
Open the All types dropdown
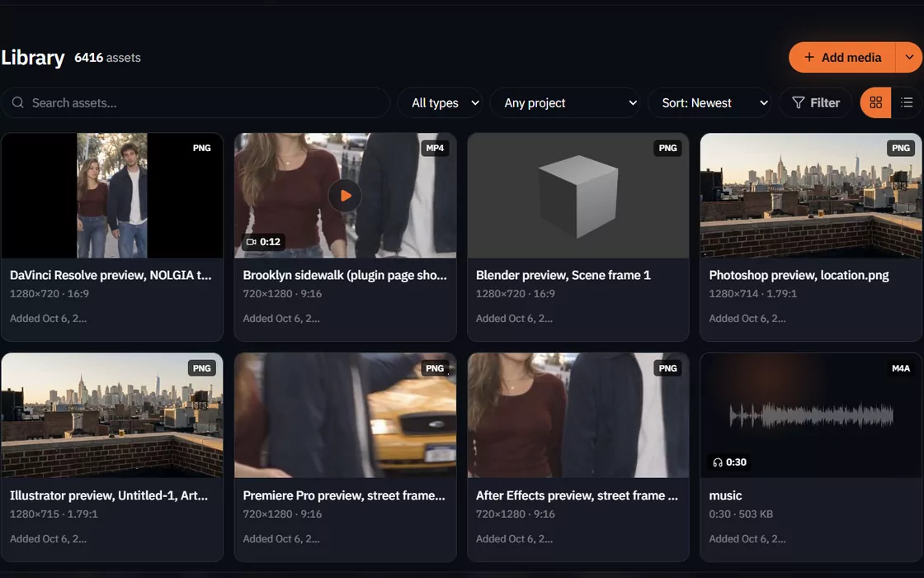(440, 102)
